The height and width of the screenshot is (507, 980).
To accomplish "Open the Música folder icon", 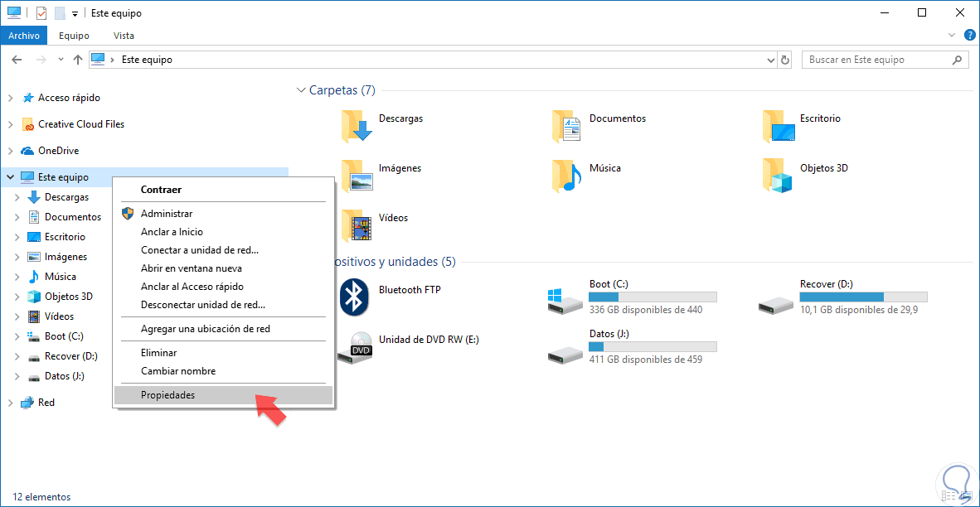I will [x=568, y=176].
